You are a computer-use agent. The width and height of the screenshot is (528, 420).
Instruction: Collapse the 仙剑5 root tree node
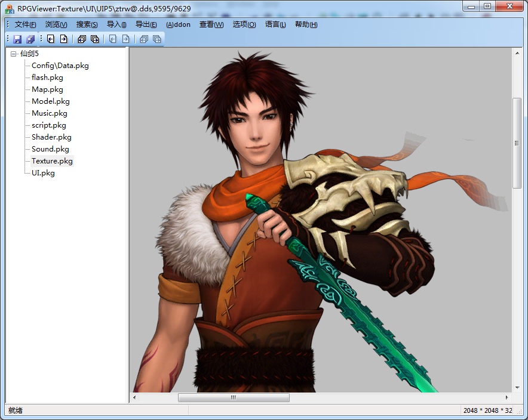[x=14, y=54]
